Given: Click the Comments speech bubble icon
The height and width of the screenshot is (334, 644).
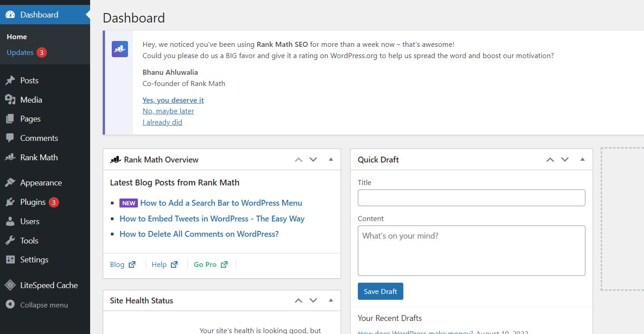Looking at the screenshot, I should click(x=10, y=138).
